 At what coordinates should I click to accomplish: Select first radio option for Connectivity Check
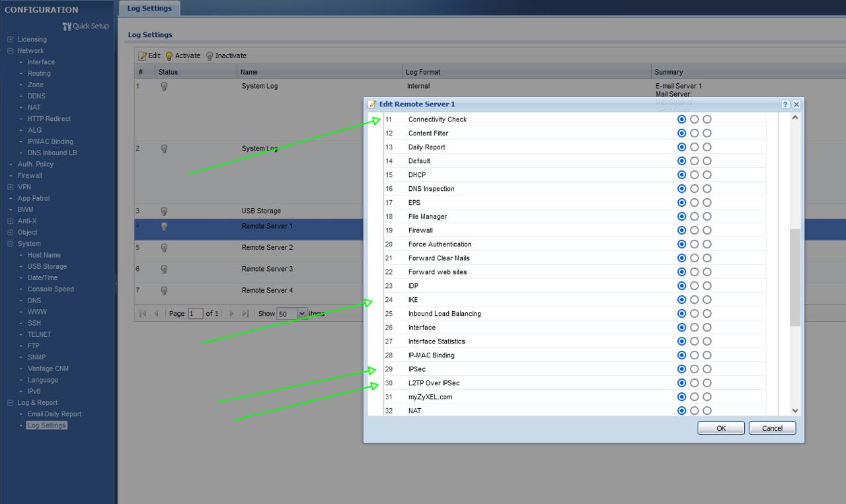point(681,120)
